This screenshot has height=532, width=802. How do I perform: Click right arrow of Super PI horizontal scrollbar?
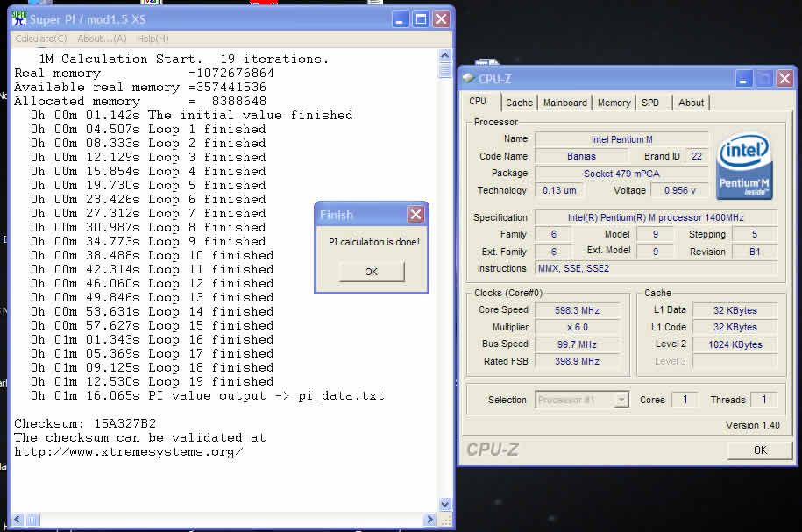pos(429,520)
